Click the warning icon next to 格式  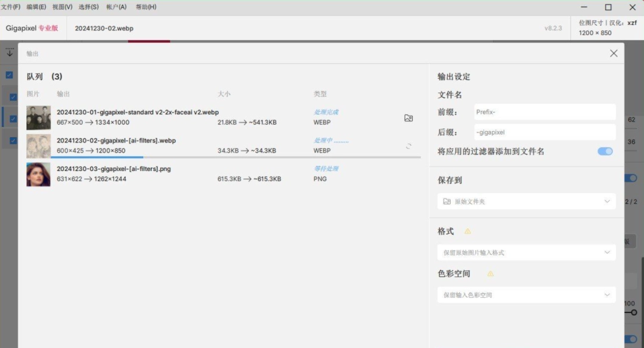pos(467,231)
